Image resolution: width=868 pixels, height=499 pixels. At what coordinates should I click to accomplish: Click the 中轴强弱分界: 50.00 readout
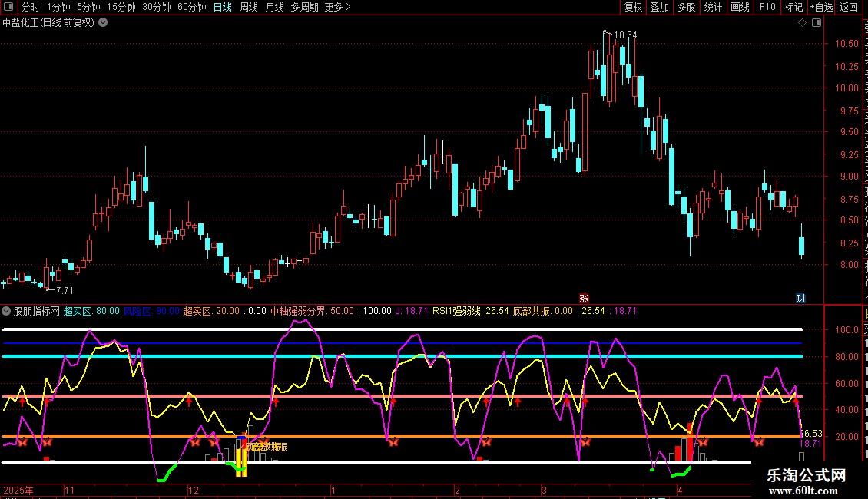312,311
